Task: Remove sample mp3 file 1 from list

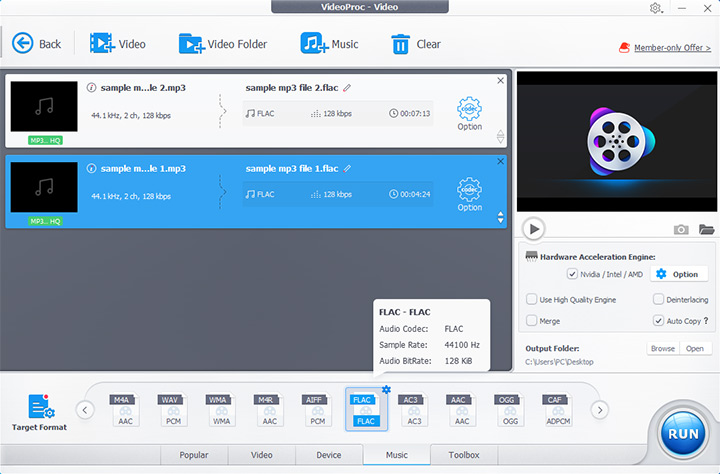Action: pyautogui.click(x=501, y=161)
